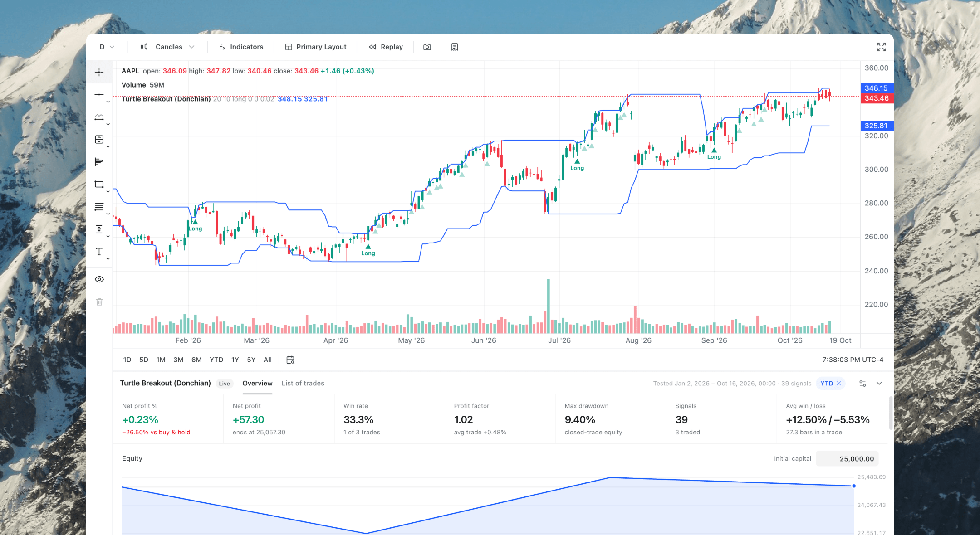This screenshot has height=535, width=980.
Task: Expand rectangle tool variants arrow
Action: click(x=108, y=192)
